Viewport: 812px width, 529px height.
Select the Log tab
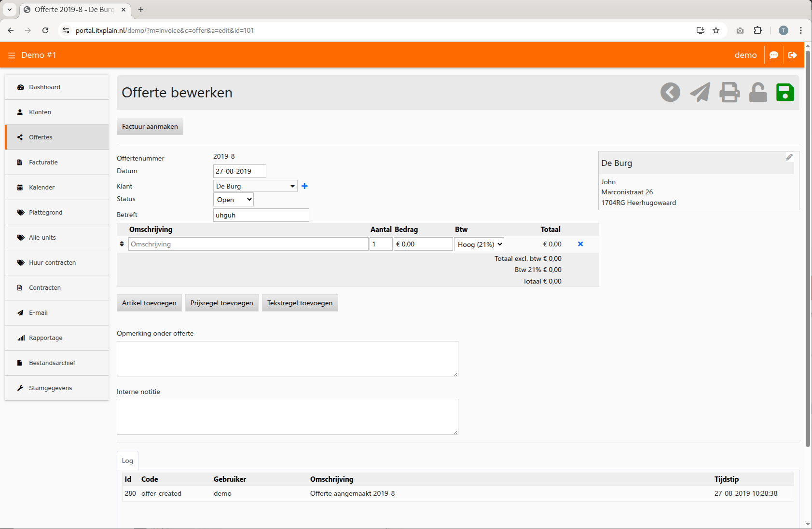(x=127, y=461)
